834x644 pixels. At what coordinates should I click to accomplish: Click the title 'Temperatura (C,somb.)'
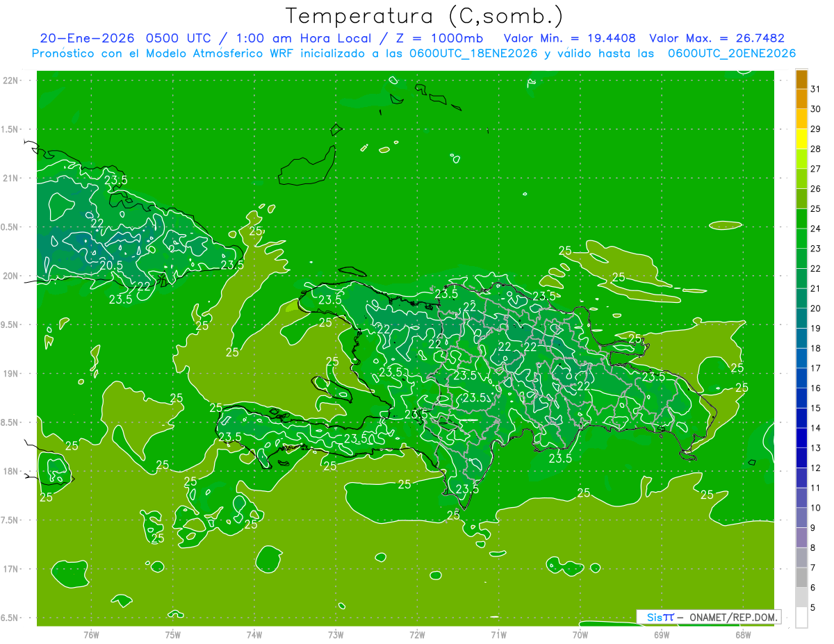[425, 16]
